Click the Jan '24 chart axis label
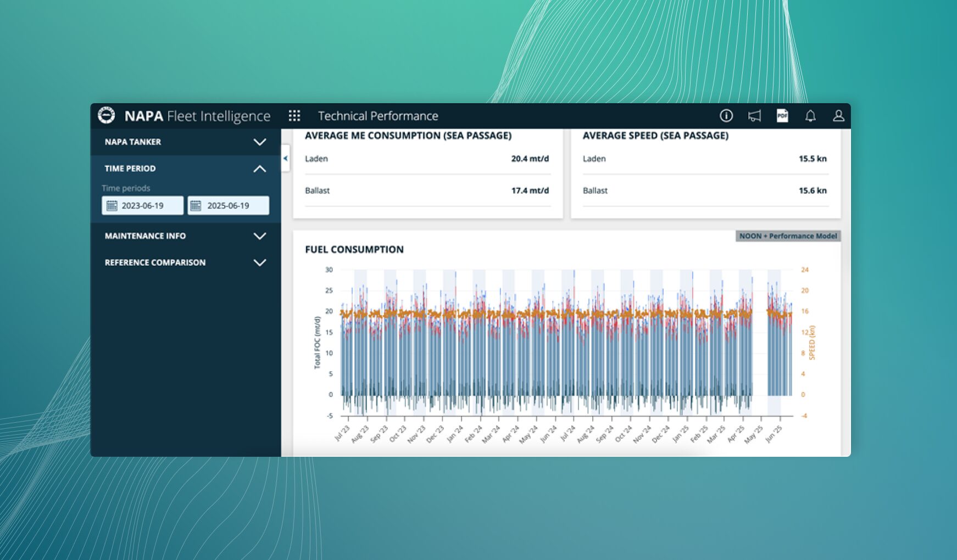 pyautogui.click(x=455, y=434)
